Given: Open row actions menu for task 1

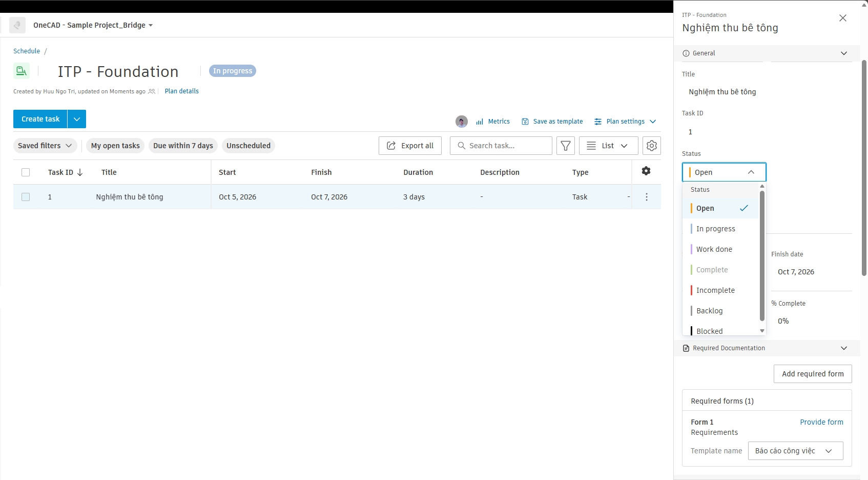Looking at the screenshot, I should point(647,197).
